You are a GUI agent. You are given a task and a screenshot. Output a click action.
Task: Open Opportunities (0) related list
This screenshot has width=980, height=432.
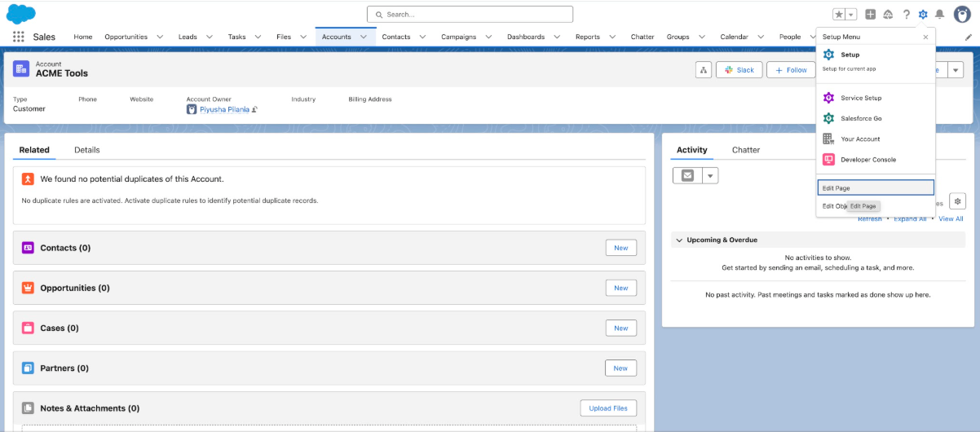pos(75,288)
